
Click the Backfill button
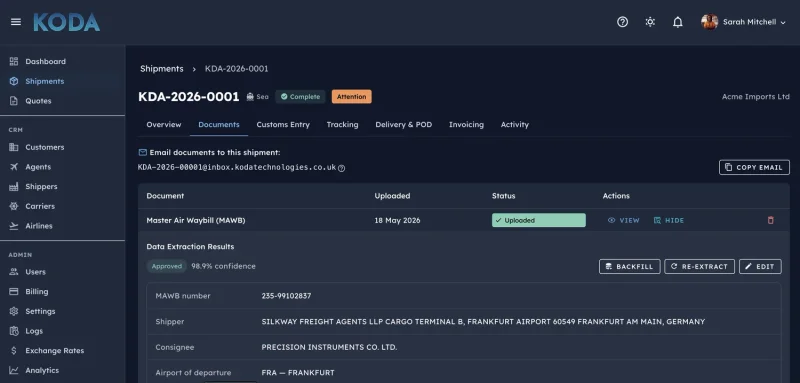(630, 267)
